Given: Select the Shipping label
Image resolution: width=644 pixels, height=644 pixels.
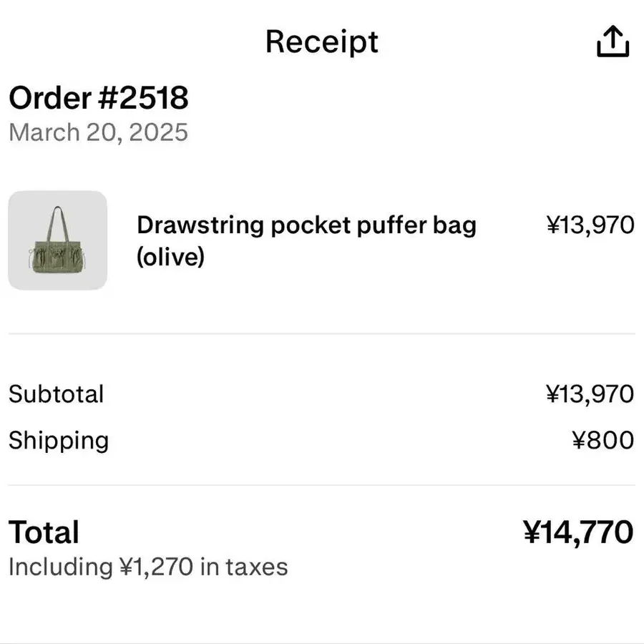Looking at the screenshot, I should 58,440.
